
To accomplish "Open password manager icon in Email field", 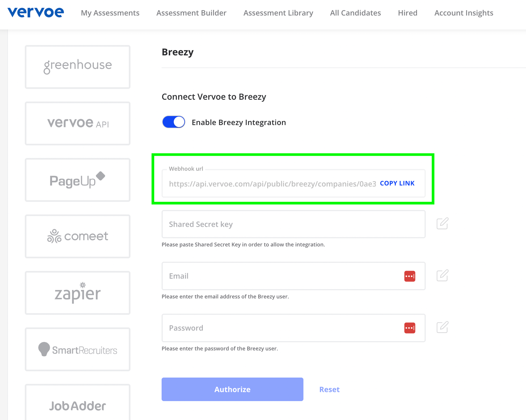I will (410, 276).
